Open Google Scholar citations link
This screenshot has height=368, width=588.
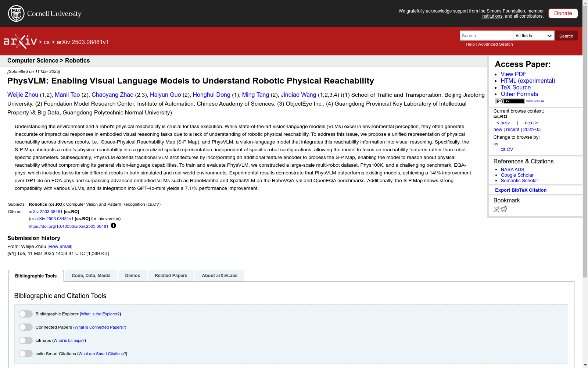point(517,175)
